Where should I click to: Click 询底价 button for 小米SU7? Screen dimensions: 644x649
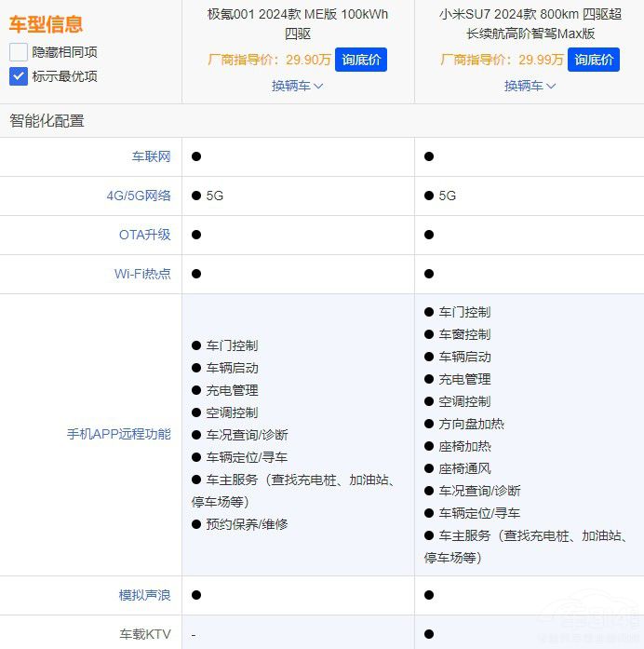point(593,60)
